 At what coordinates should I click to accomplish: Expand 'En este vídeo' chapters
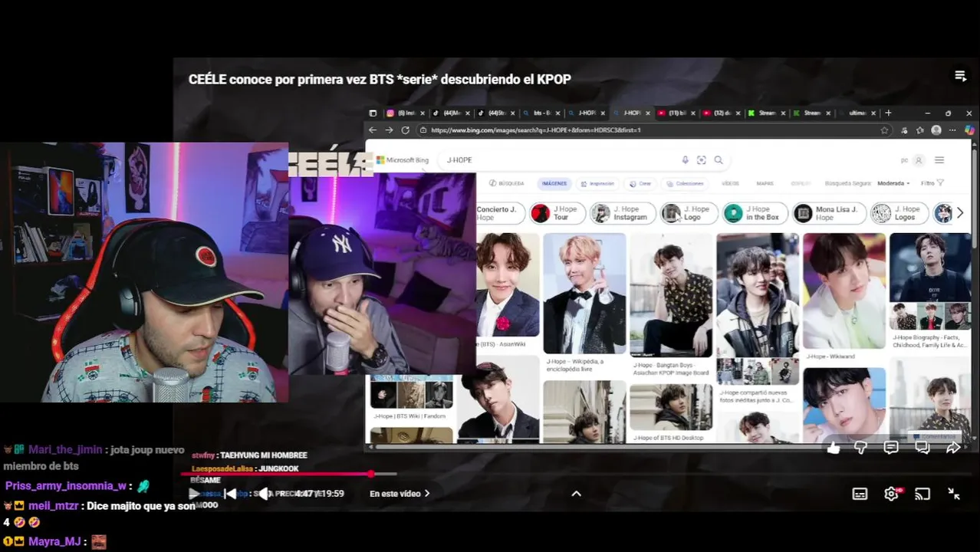[x=400, y=494]
